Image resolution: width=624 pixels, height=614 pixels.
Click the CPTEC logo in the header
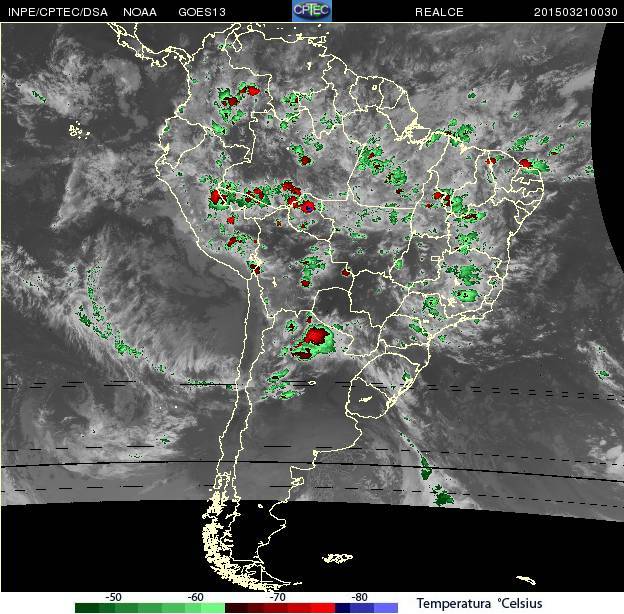(312, 11)
